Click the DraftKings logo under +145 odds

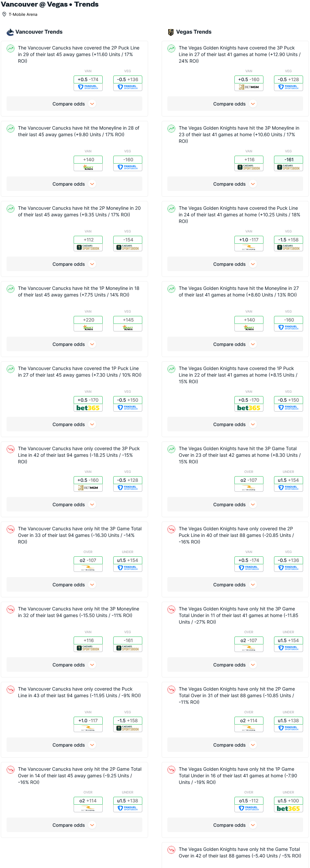pyautogui.click(x=128, y=327)
